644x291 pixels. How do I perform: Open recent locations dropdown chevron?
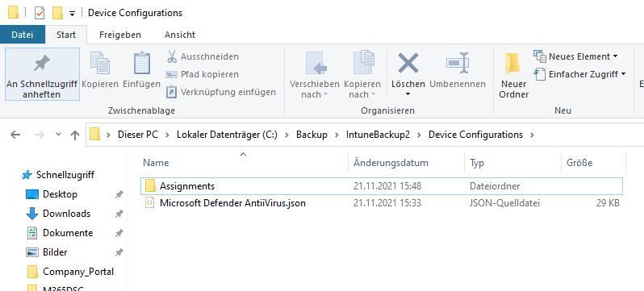(x=58, y=134)
